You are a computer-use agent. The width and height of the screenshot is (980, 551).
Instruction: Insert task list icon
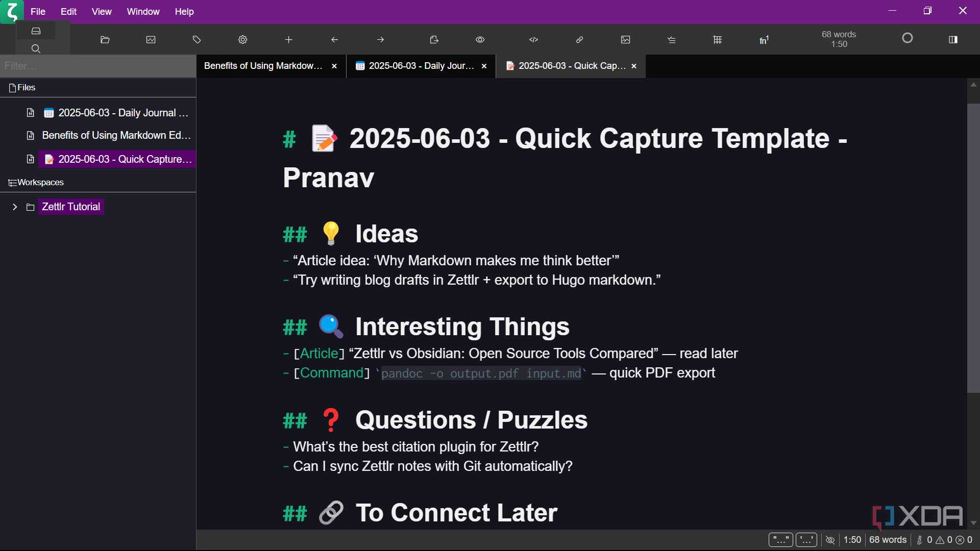coord(672,40)
